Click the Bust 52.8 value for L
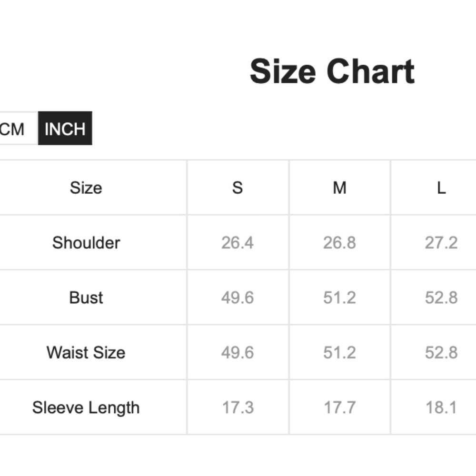This screenshot has height=476, width=476. tap(441, 297)
